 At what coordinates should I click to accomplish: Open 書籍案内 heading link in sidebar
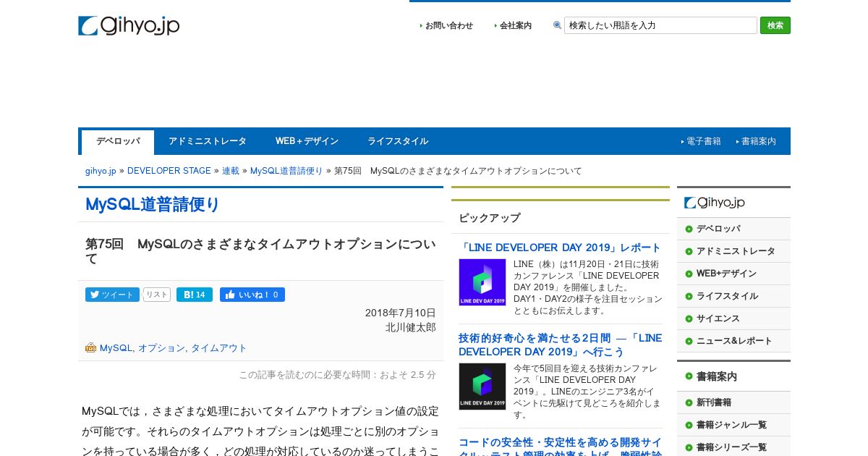click(717, 376)
